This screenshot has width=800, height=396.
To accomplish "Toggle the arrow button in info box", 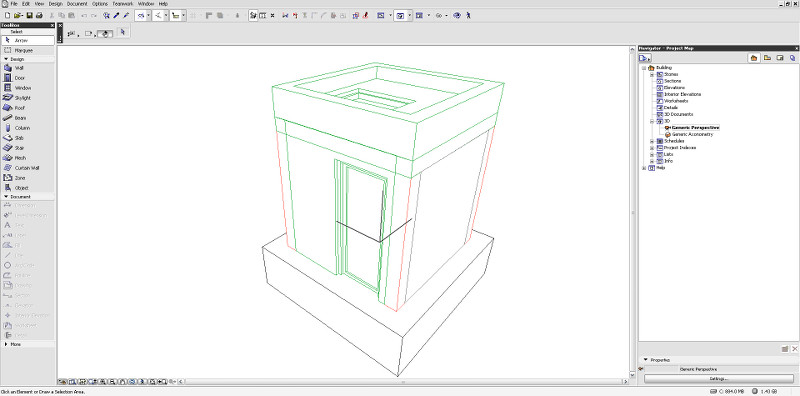I will pyautogui.click(x=122, y=32).
